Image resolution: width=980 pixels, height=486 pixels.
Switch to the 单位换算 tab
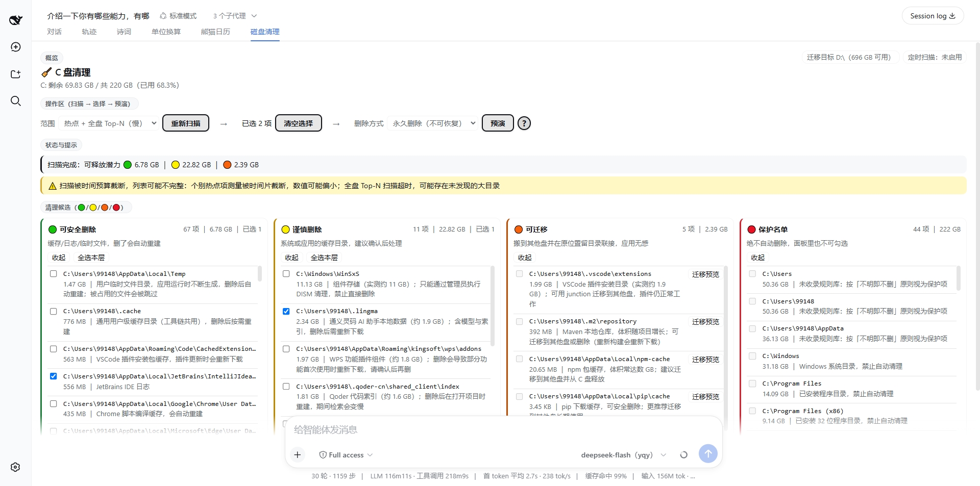tap(166, 32)
